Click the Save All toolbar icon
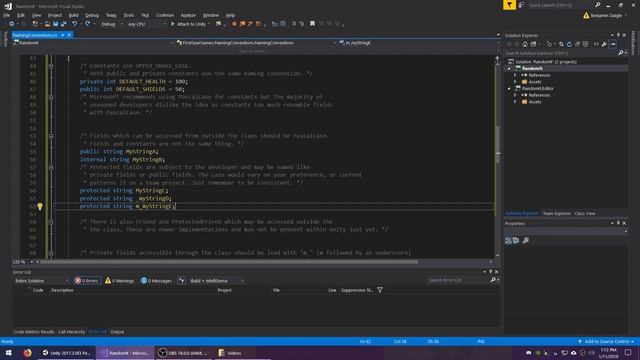Image resolution: width=640 pixels, height=360 pixels. (64, 24)
